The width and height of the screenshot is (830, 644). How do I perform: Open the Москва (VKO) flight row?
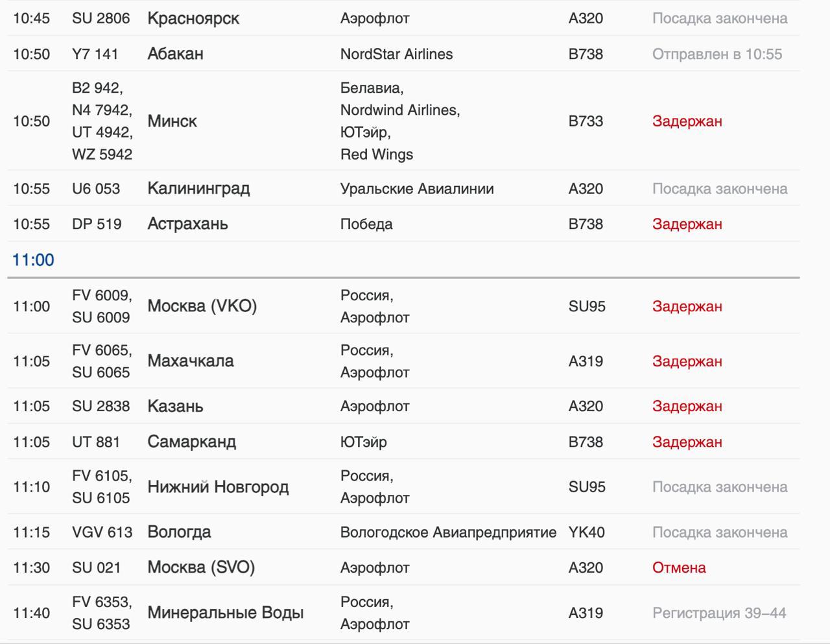[x=403, y=306]
